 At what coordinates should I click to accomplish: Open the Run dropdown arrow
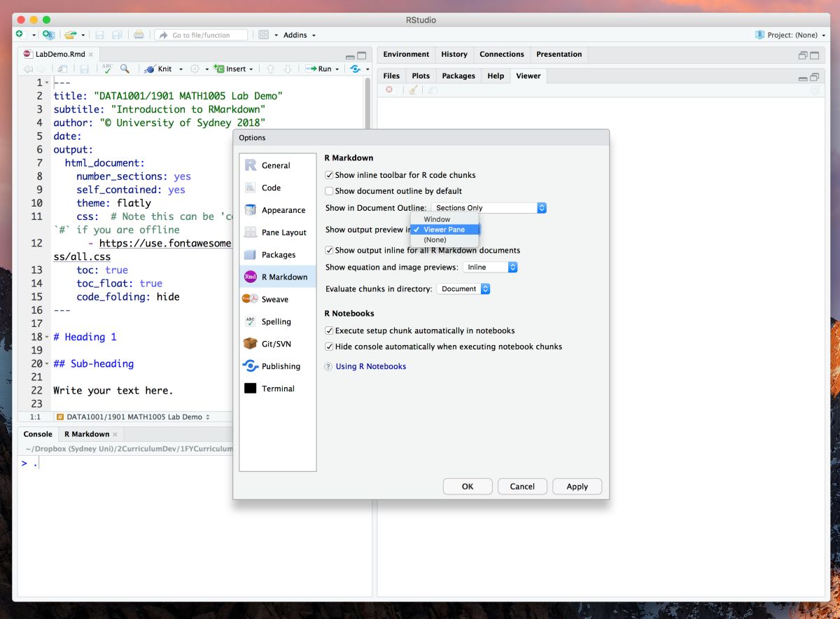coord(337,69)
